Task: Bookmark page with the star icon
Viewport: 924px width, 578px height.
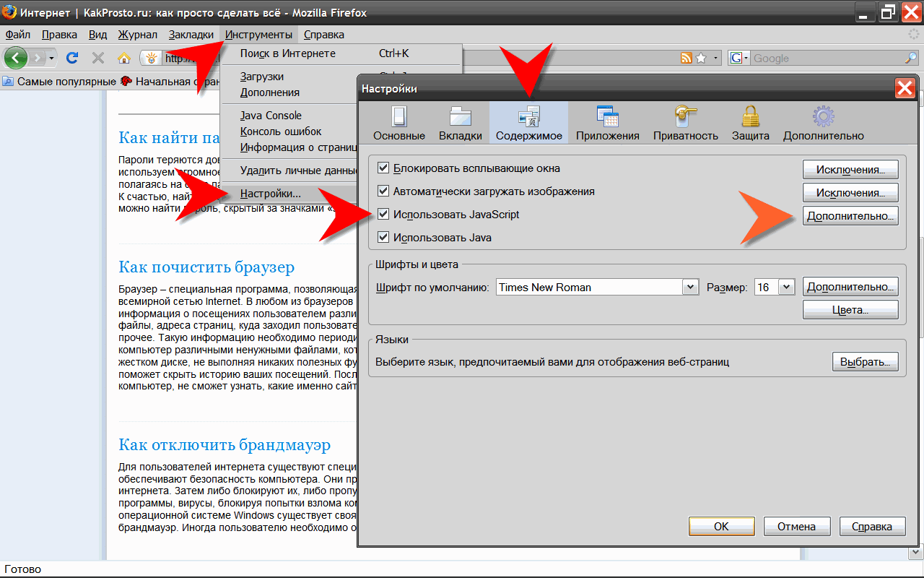Action: (x=700, y=58)
